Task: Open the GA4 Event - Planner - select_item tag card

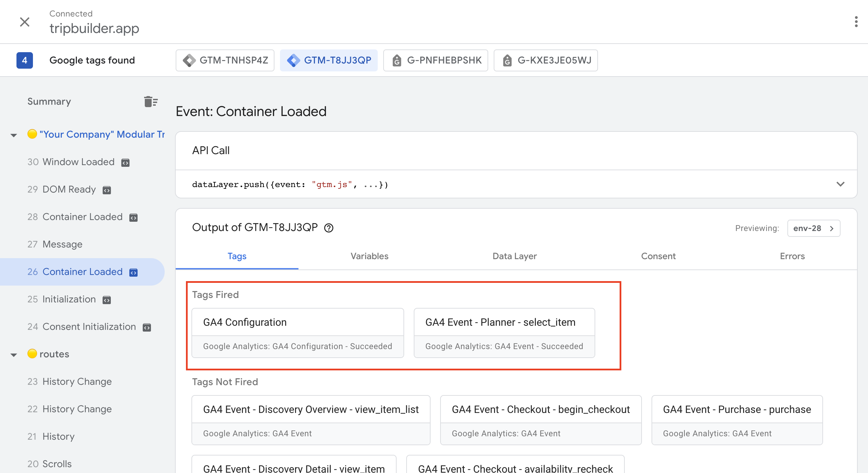Action: (x=504, y=333)
